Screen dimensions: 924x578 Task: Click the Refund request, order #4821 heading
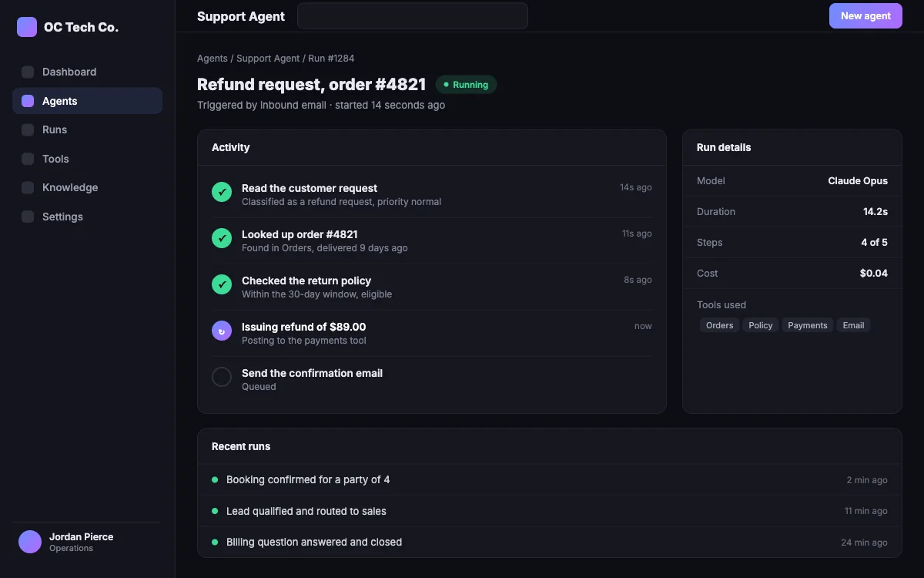click(x=312, y=85)
